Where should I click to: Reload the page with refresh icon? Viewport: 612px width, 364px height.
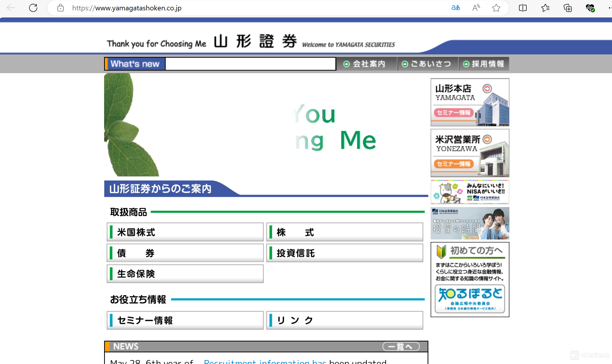[33, 8]
